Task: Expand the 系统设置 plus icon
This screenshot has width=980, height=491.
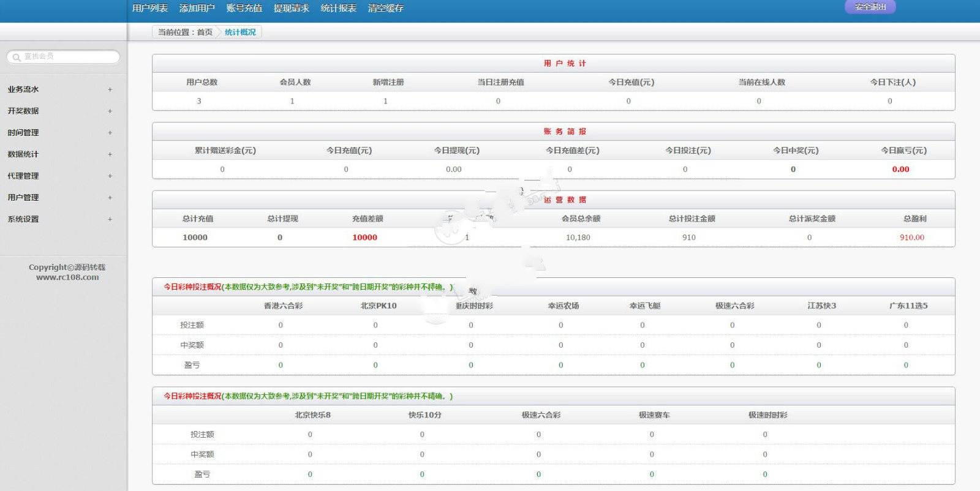Action: pyautogui.click(x=110, y=219)
